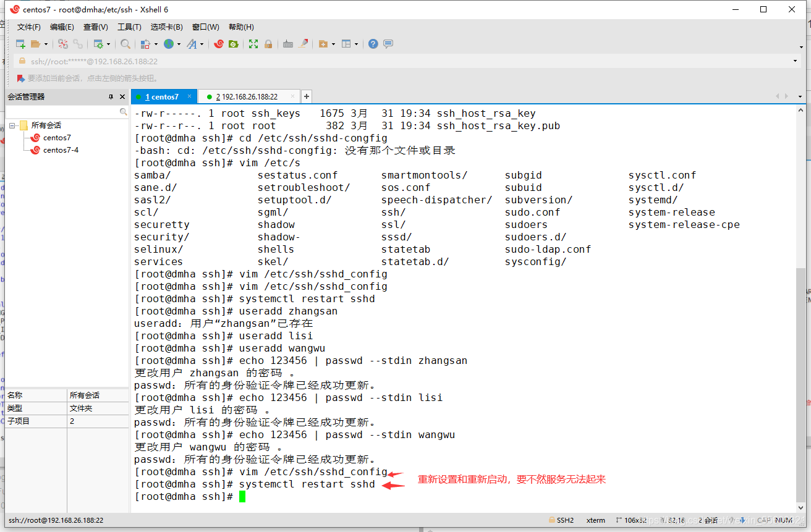Open session Properties gear icon

pos(98,44)
